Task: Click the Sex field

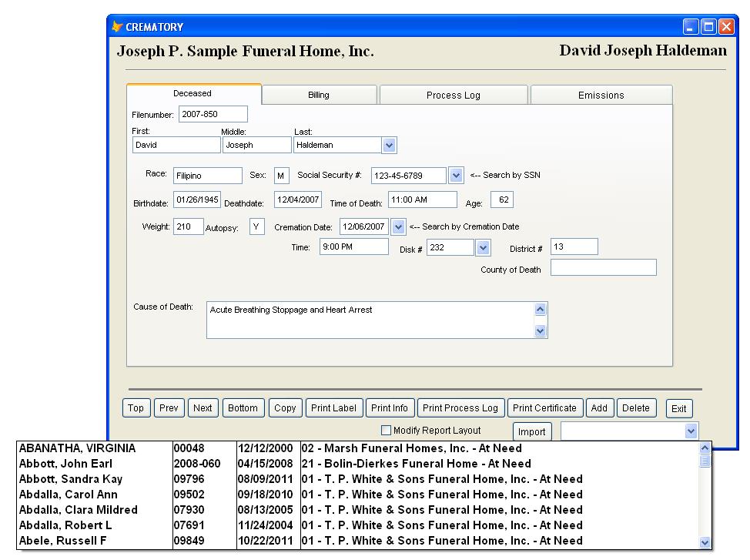Action: point(281,176)
